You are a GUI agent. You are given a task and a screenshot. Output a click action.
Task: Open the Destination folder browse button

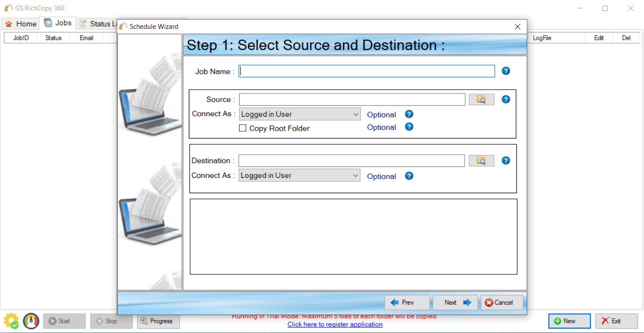481,160
